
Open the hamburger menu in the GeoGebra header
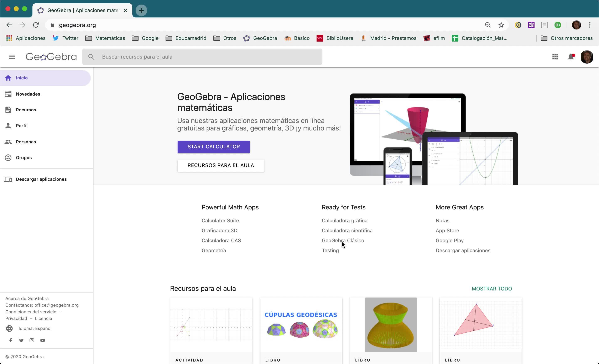(12, 57)
